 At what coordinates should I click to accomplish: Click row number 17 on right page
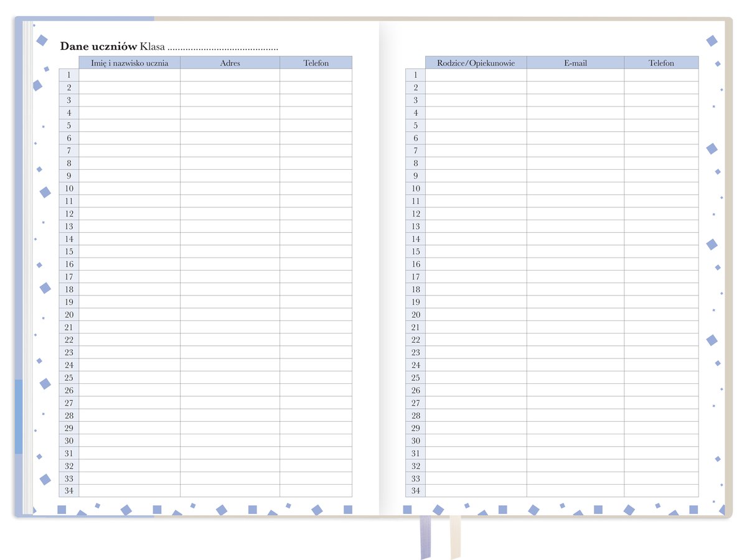(x=415, y=277)
